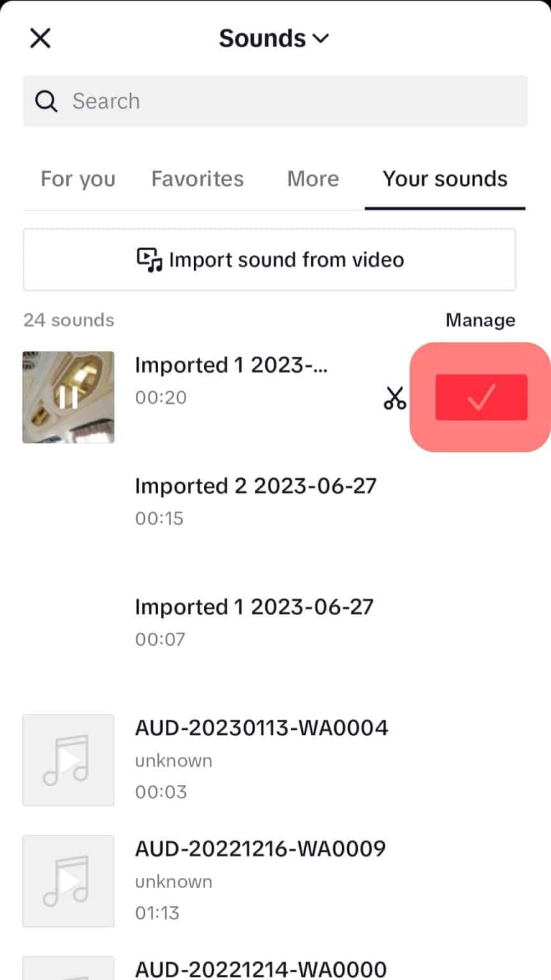The height and width of the screenshot is (980, 551).
Task: Select Imported 2 2023-06-27 sound
Action: pos(255,501)
